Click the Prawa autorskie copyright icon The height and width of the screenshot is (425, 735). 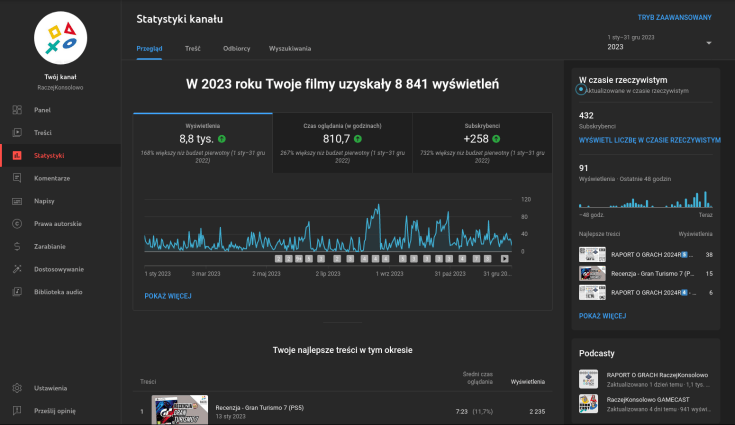point(17,224)
